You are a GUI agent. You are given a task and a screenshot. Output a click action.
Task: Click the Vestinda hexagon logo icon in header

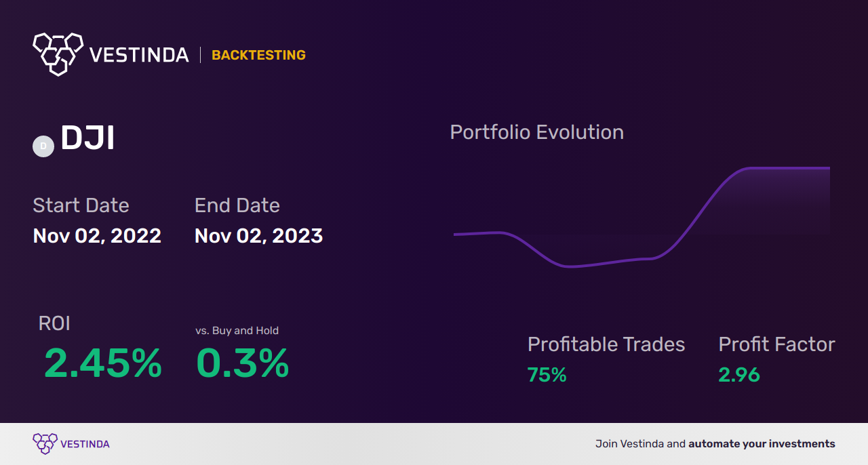pos(58,54)
